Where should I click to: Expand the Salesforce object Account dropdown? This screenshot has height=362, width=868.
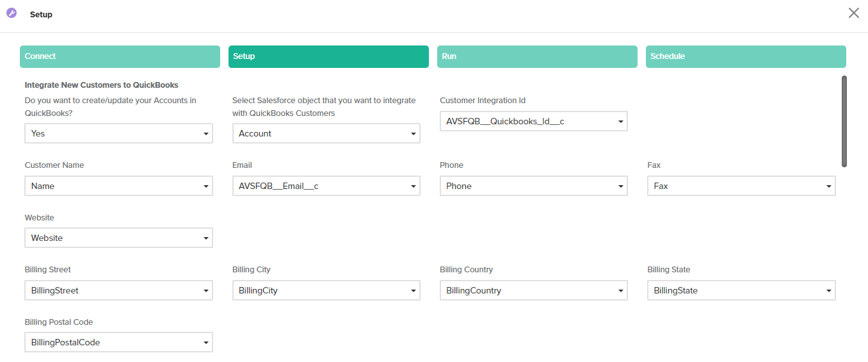pos(326,133)
